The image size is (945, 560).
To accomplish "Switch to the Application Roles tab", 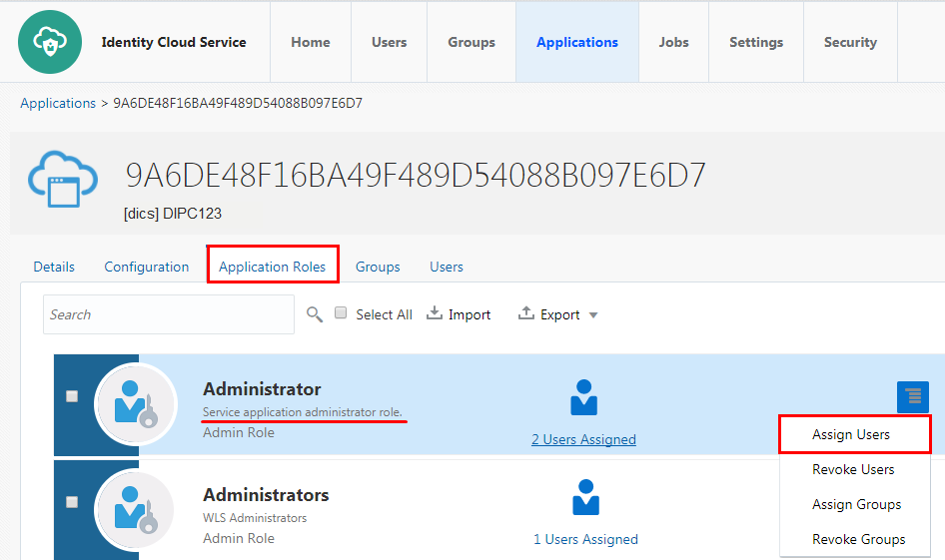I will pyautogui.click(x=272, y=267).
